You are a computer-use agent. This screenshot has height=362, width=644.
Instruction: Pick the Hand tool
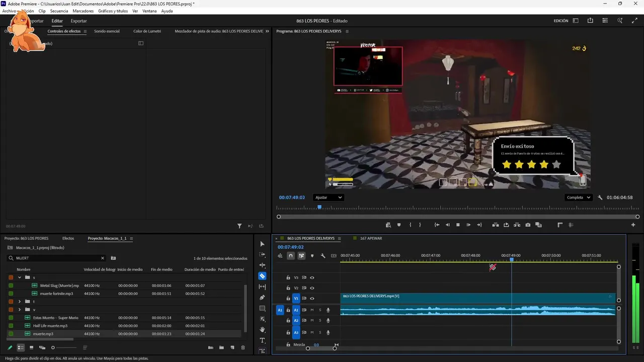(x=262, y=330)
